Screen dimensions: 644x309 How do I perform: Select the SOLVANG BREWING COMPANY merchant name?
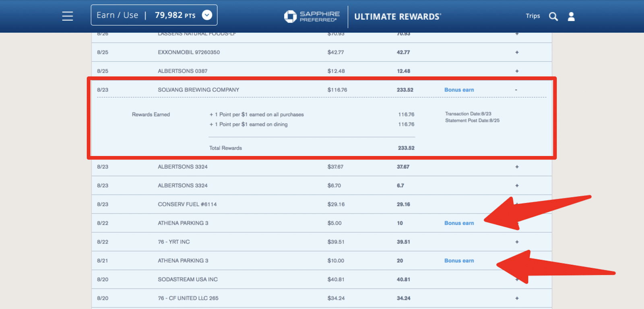tap(198, 90)
